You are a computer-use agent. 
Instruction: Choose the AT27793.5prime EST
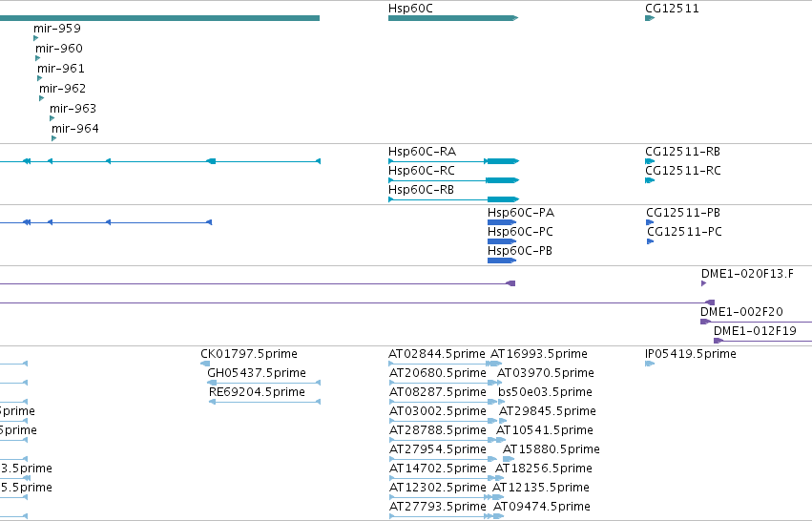[x=441, y=516]
